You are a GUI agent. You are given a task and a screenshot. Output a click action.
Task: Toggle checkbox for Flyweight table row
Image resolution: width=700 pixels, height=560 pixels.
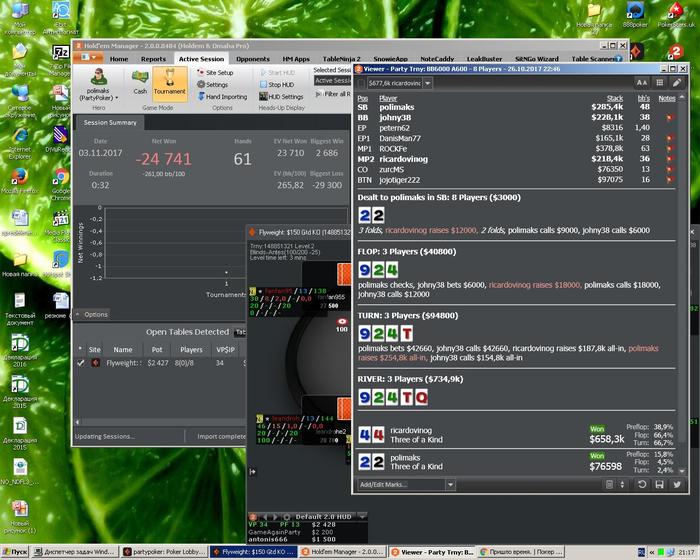pyautogui.click(x=80, y=363)
